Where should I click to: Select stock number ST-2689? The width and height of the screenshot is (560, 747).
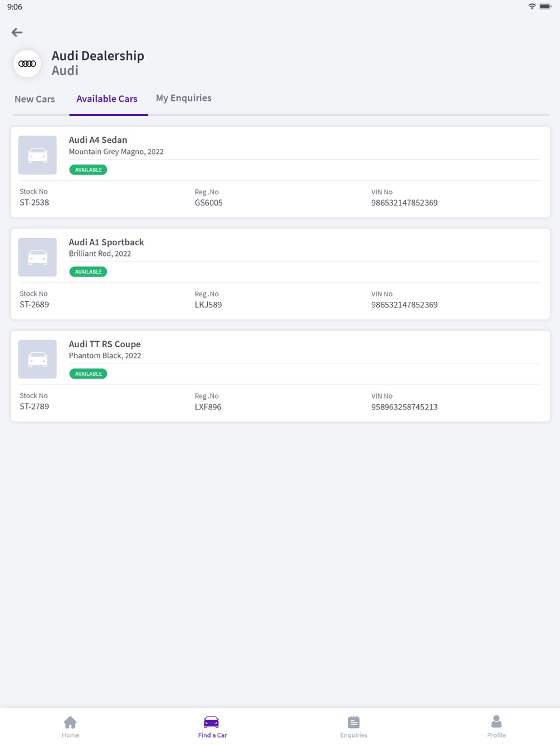tap(34, 305)
